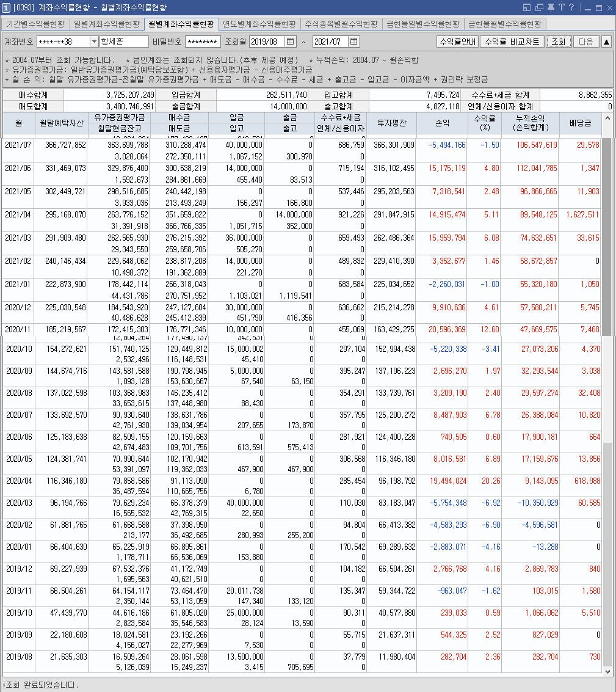Image resolution: width=616 pixels, height=692 pixels.
Task: Select the 2019/08 month row label
Action: [x=19, y=657]
